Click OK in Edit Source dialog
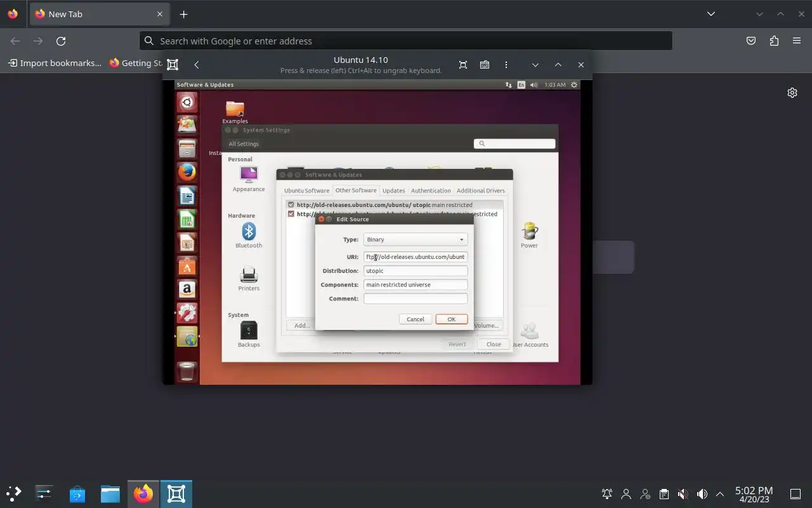The width and height of the screenshot is (812, 508). point(452,319)
